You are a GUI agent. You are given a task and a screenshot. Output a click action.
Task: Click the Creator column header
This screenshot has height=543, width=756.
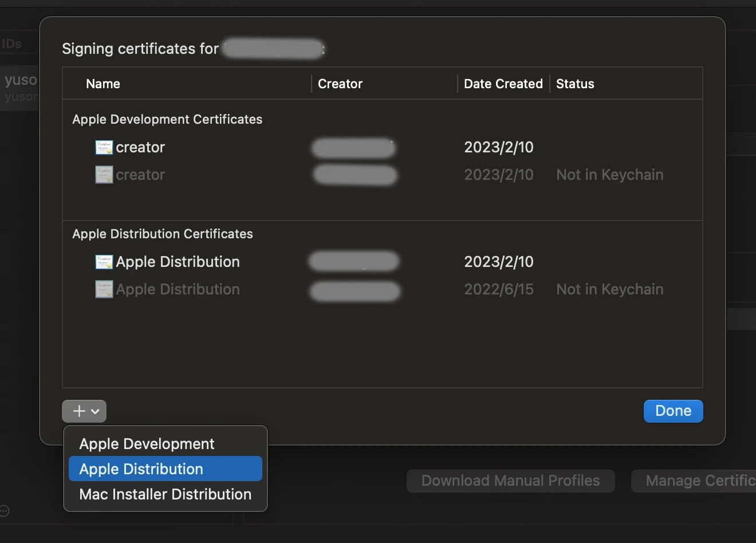tap(340, 84)
